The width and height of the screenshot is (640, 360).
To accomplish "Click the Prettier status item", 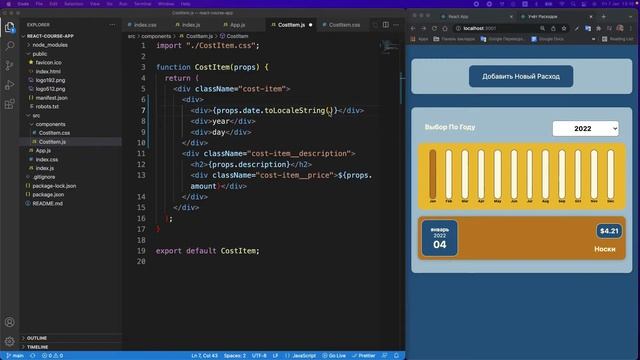I will click(x=364, y=356).
